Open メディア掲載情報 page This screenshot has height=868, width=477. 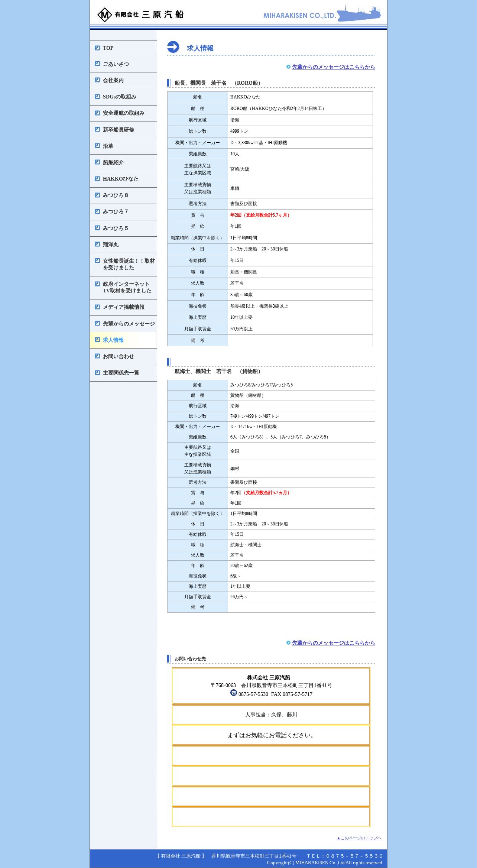[x=124, y=307]
